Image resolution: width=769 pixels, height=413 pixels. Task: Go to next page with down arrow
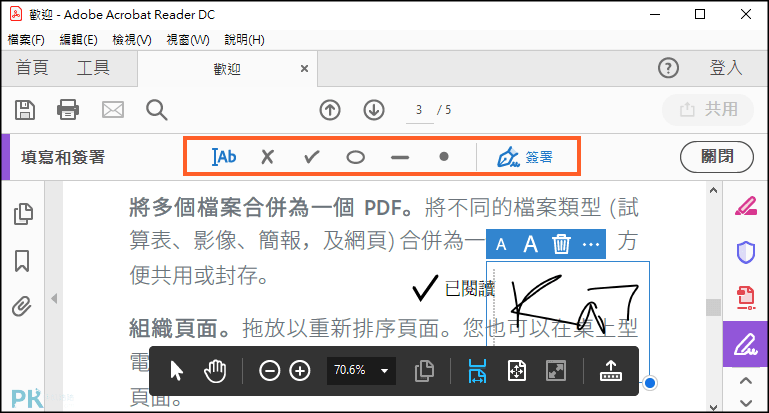(374, 110)
